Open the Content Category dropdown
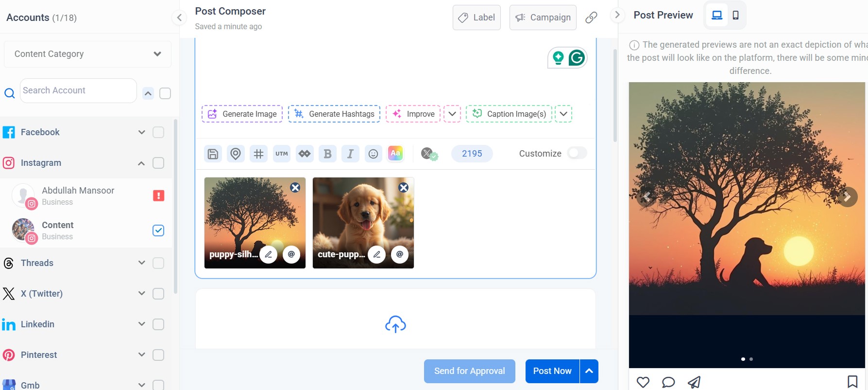Image resolution: width=868 pixels, height=390 pixels. pos(87,54)
